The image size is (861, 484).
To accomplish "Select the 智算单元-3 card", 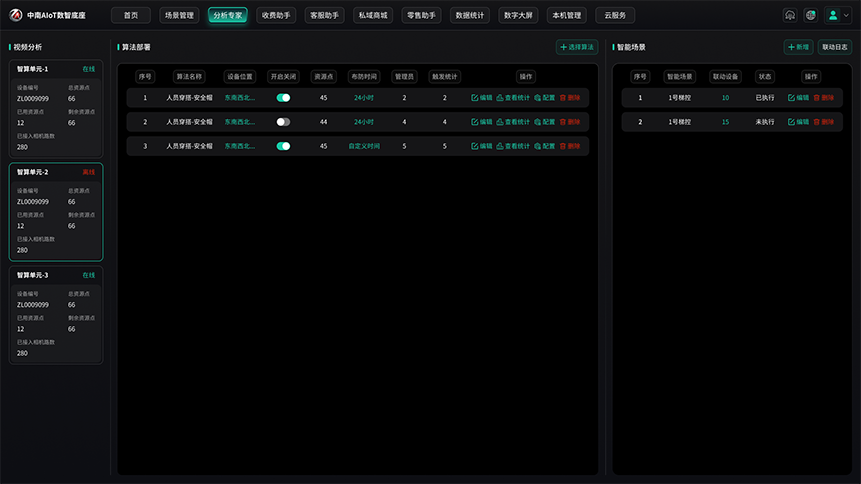I will click(56, 315).
